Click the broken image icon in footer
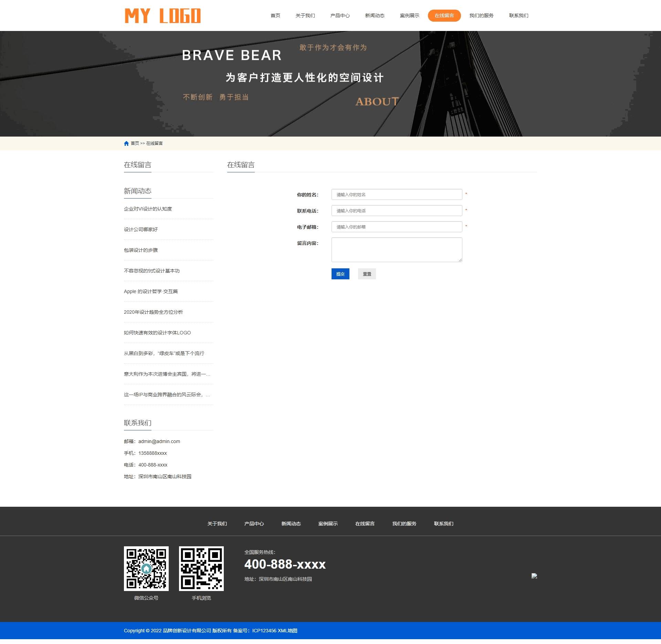The image size is (661, 644). (534, 576)
